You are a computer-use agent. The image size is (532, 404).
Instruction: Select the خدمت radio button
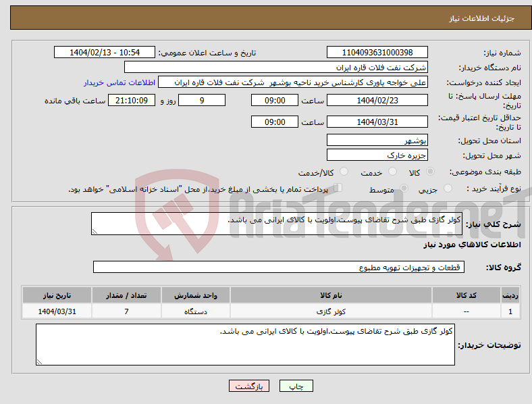pos(392,172)
